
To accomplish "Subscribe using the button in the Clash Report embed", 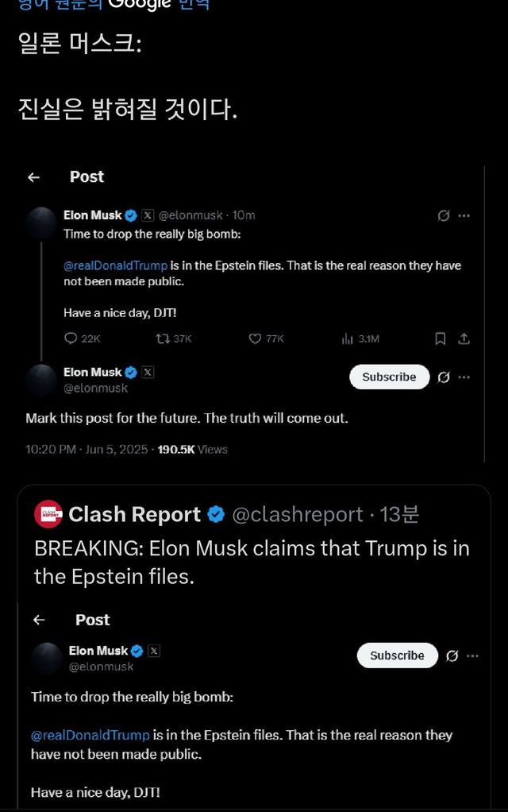I will tap(397, 655).
